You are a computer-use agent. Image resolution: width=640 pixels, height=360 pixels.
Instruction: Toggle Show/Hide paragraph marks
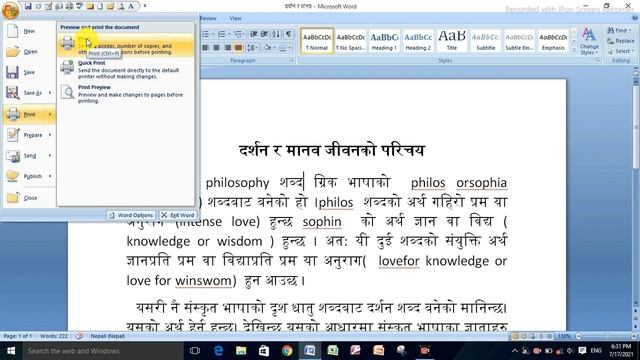click(x=288, y=34)
